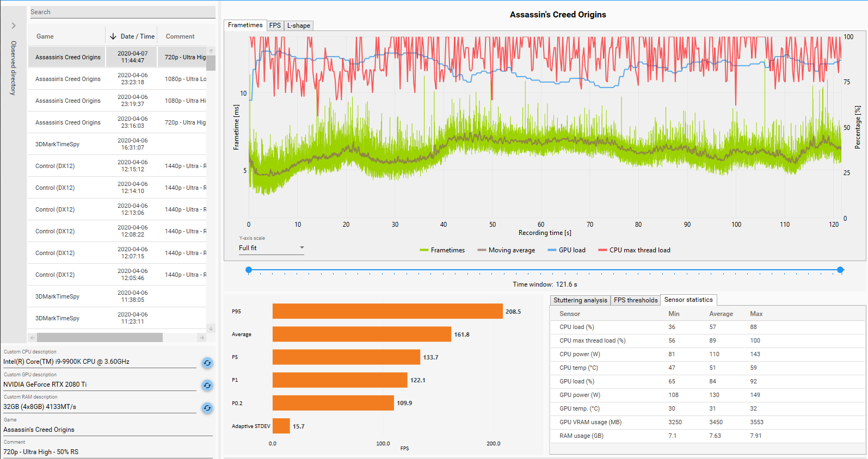The image size is (868, 459).
Task: Open the FPS thresholds tab
Action: 636,300
